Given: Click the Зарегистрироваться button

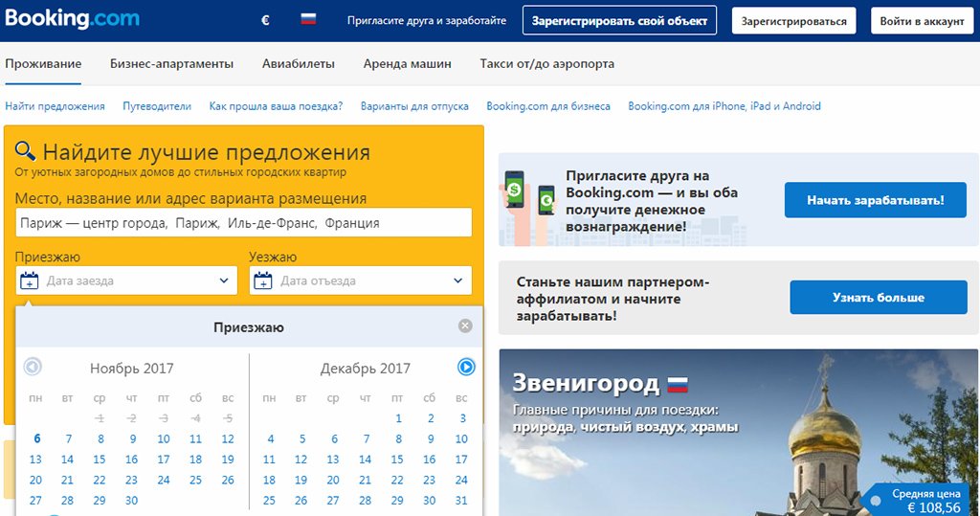Looking at the screenshot, I should pyautogui.click(x=793, y=21).
